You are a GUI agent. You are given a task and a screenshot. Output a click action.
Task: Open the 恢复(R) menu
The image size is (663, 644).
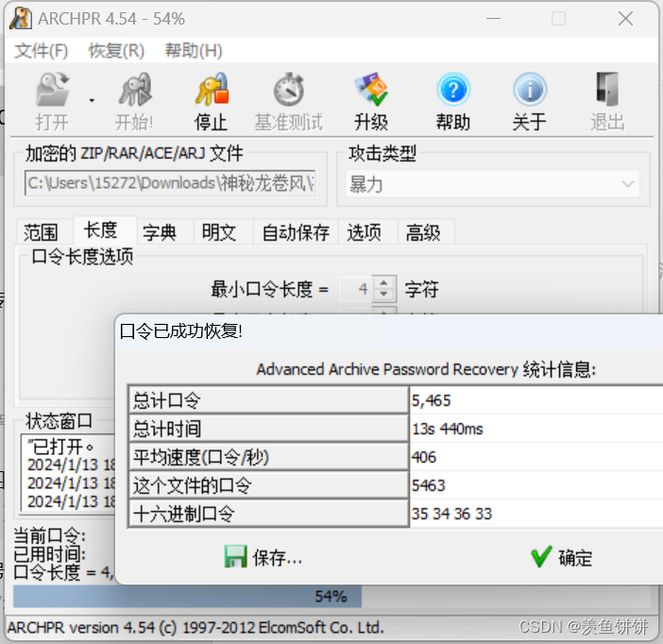coord(116,51)
